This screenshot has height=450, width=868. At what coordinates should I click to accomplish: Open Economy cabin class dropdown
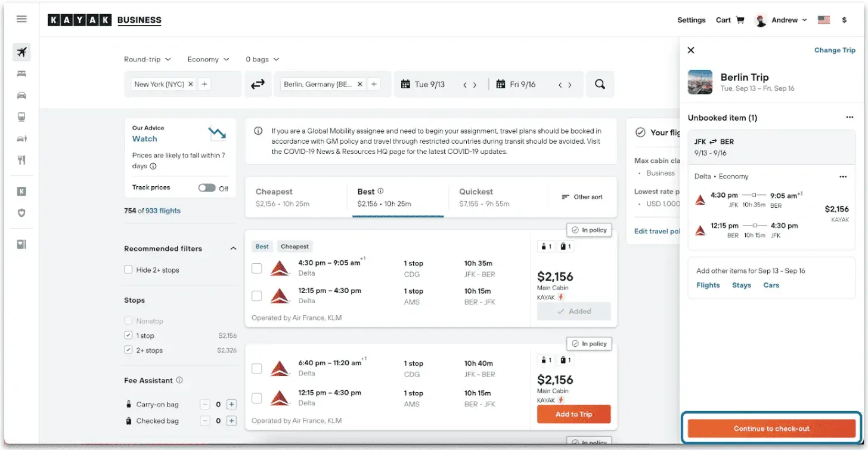click(208, 59)
